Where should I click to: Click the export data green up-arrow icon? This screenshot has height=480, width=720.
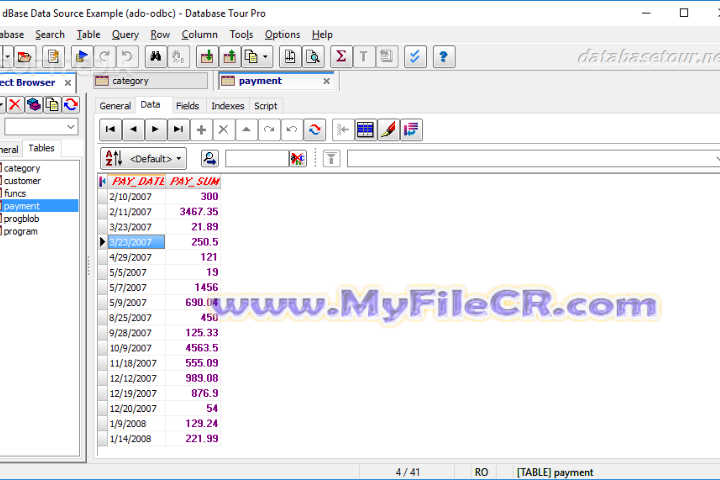click(229, 57)
